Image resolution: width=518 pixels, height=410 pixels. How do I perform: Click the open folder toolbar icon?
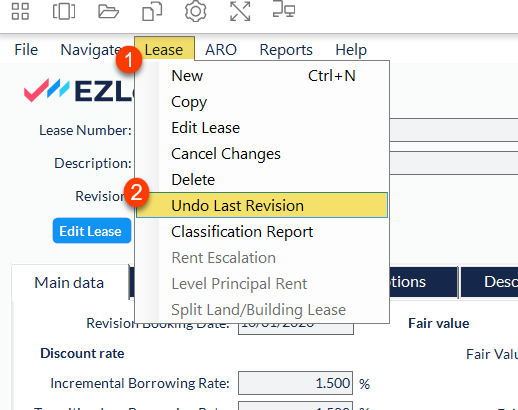[x=108, y=11]
